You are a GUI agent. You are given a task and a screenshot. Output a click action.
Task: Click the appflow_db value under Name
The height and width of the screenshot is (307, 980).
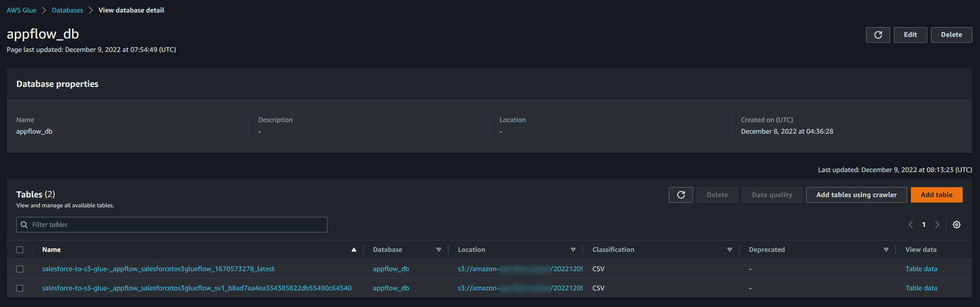(x=34, y=131)
